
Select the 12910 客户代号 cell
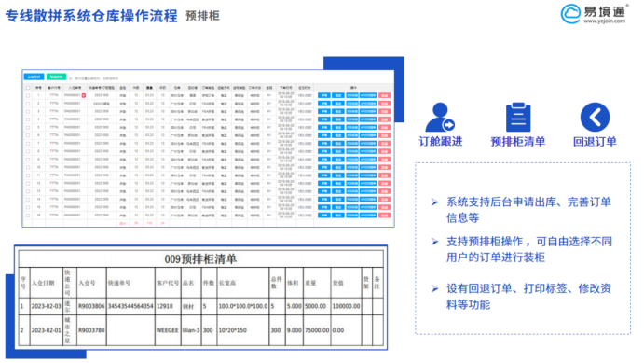[168, 306]
